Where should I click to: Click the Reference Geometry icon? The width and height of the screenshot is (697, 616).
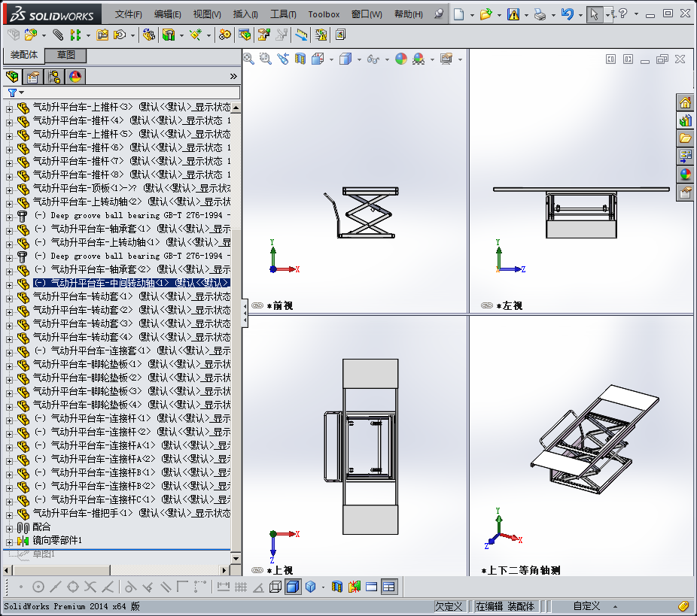196,35
